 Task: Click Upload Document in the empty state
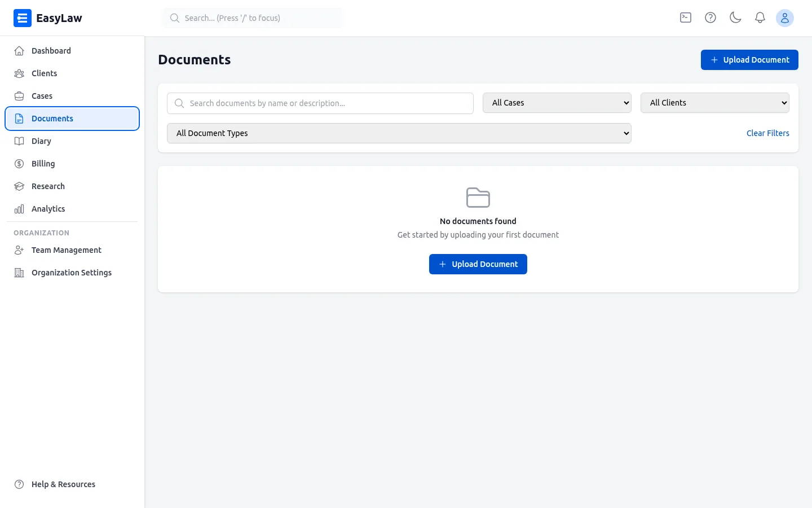(478, 264)
